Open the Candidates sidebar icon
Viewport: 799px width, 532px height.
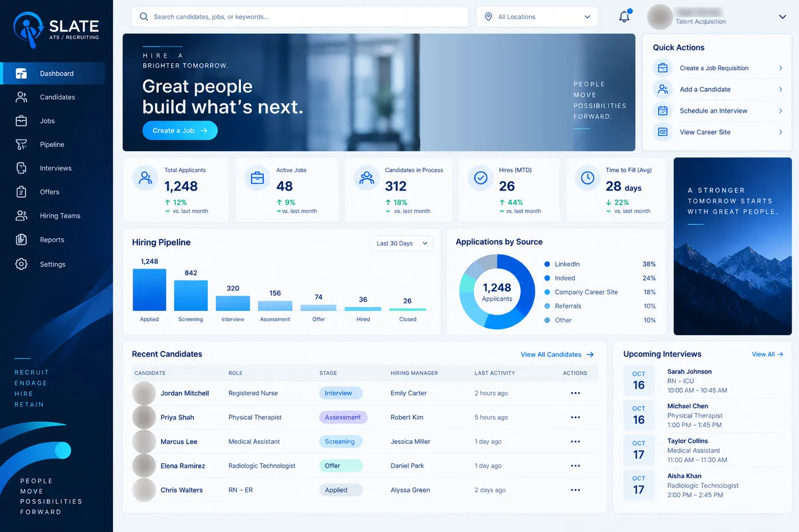pyautogui.click(x=21, y=98)
